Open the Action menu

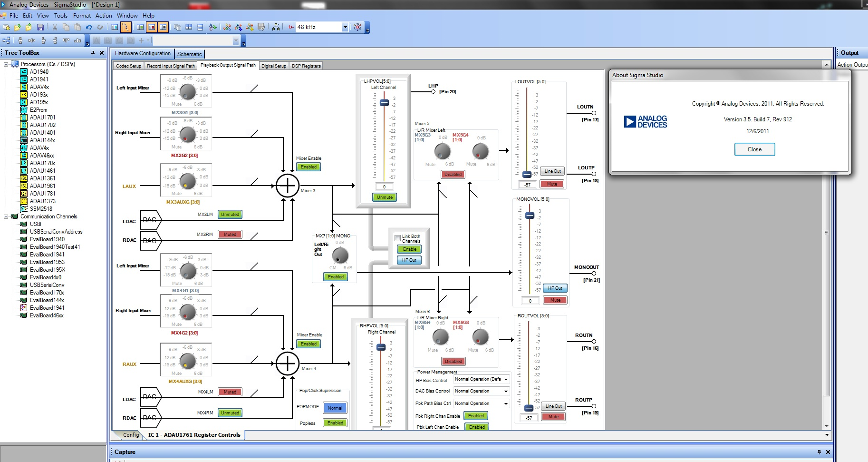click(104, 16)
